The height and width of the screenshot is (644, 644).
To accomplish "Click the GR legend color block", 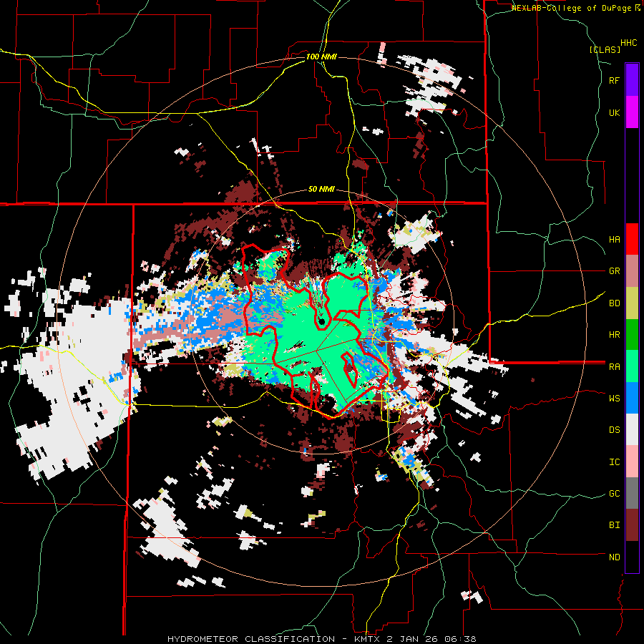I will [632, 271].
